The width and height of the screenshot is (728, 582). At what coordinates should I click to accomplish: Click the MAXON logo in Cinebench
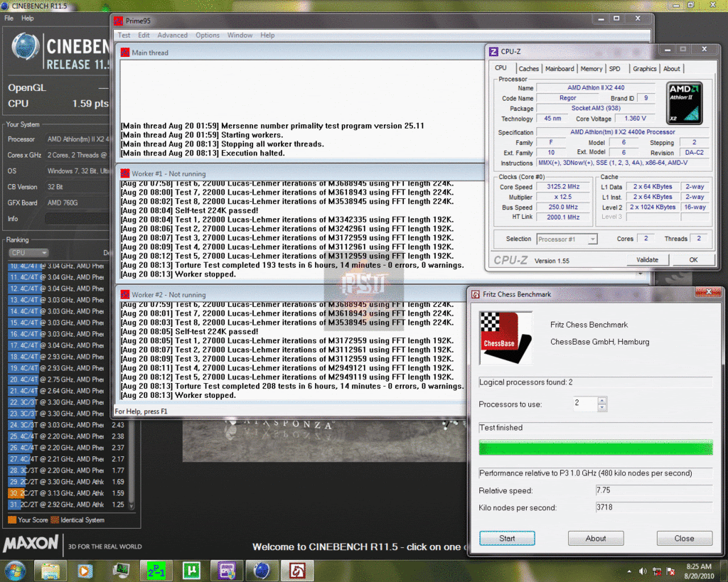[x=31, y=544]
